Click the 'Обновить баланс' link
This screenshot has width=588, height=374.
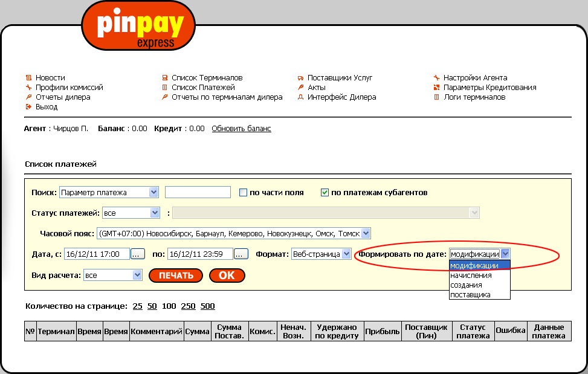pos(241,129)
